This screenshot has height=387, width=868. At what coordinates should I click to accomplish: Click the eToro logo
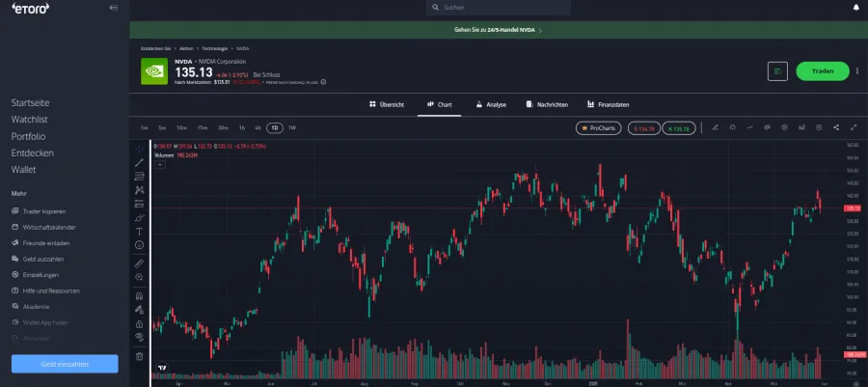click(31, 8)
